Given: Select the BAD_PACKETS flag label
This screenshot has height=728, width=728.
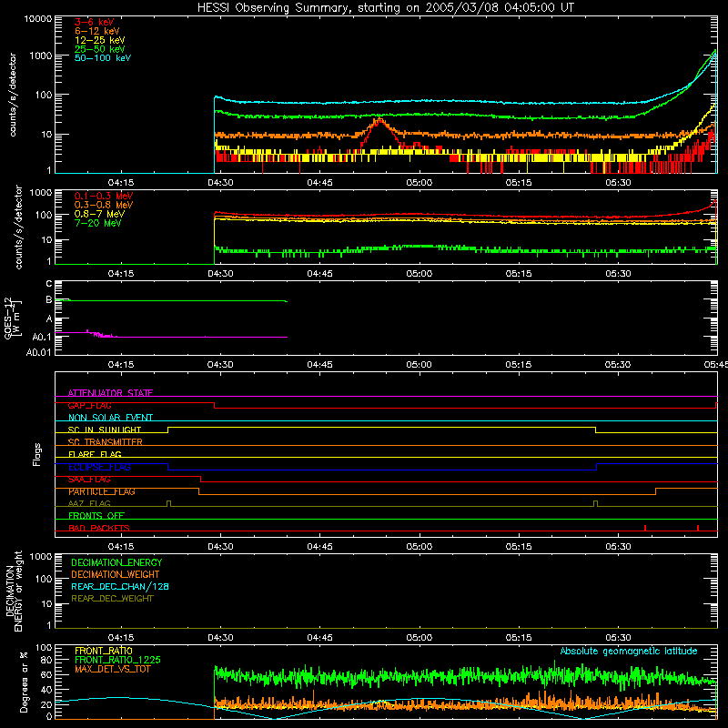Looking at the screenshot, I should tap(99, 528).
